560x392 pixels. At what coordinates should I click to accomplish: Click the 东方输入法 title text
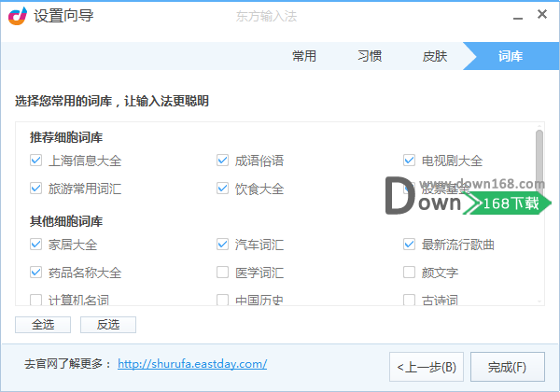pos(266,16)
